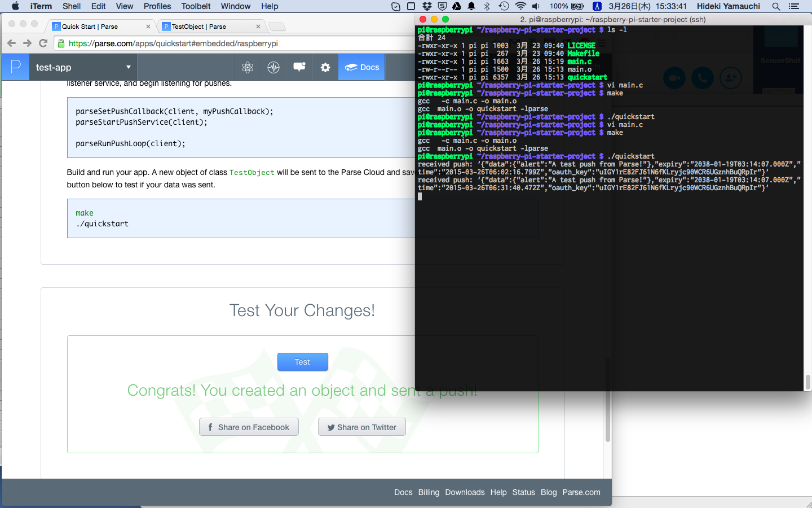Go forward in the browser

(x=27, y=43)
